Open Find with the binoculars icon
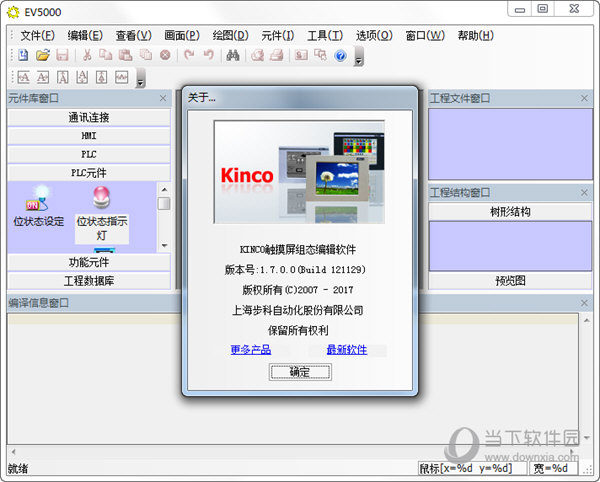 [x=233, y=55]
